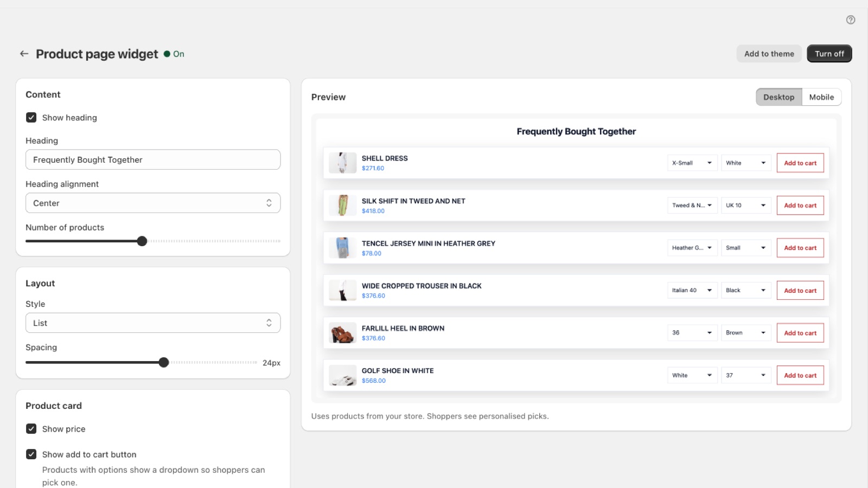This screenshot has height=488, width=868.
Task: Click the Number of products slider handle
Action: point(142,241)
